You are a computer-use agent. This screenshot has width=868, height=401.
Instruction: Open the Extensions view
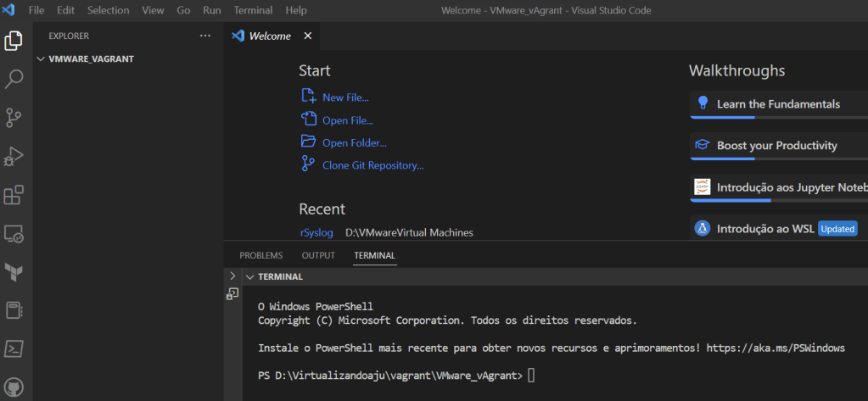tap(14, 195)
